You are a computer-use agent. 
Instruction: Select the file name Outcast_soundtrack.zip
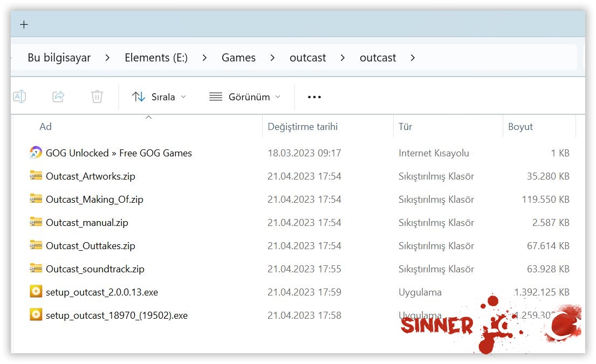(95, 269)
